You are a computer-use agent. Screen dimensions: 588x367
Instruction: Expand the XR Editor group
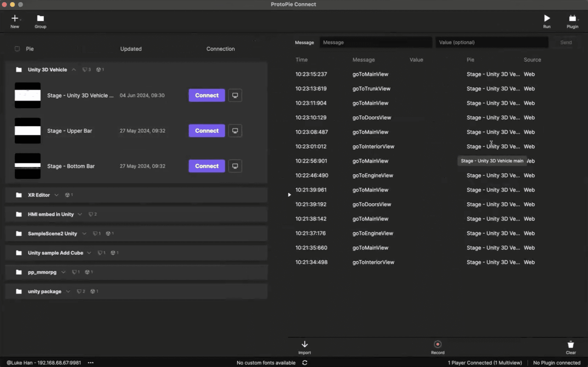[56, 195]
